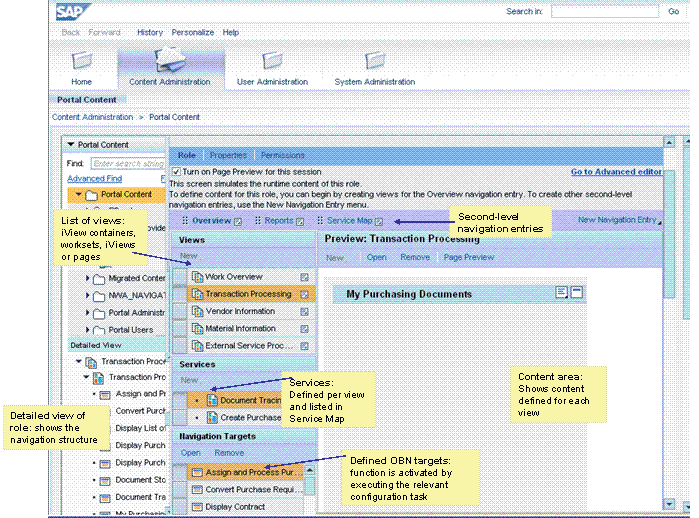
Task: Select the row marker for Assign and Process Pur
Action: click(180, 472)
